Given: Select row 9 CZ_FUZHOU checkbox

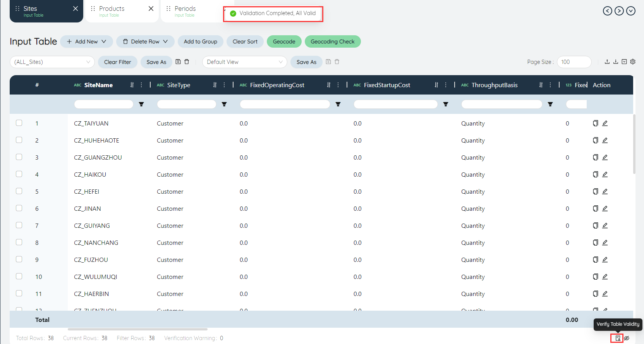Looking at the screenshot, I should [19, 259].
